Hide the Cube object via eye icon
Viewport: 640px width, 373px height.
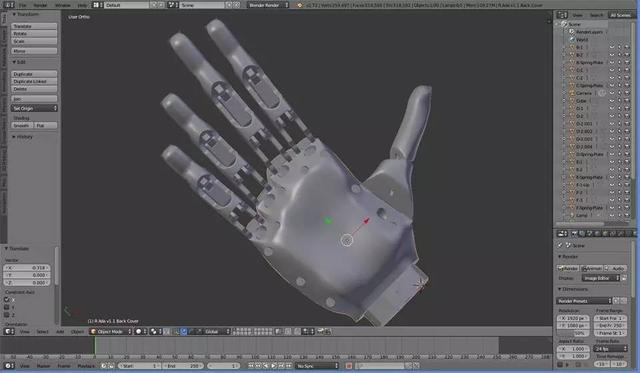pyautogui.click(x=612, y=101)
